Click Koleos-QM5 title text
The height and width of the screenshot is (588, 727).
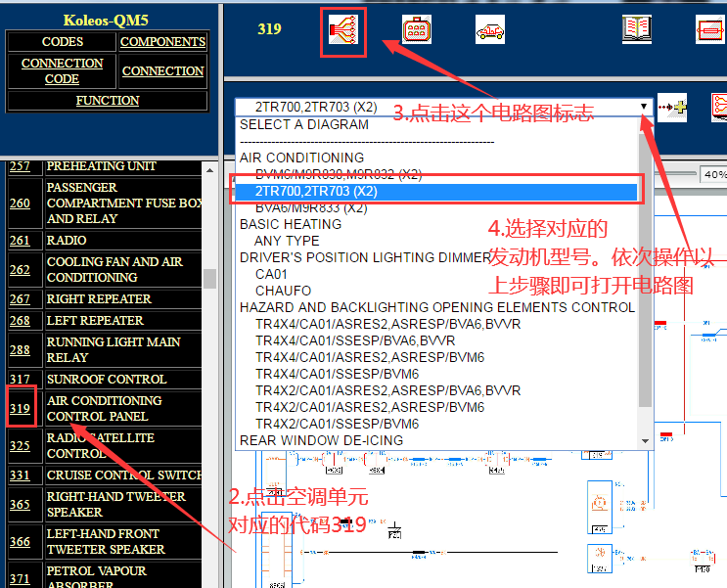106,20
